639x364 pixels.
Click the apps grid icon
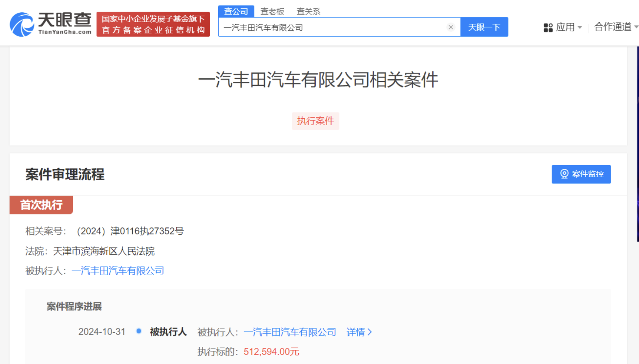pyautogui.click(x=548, y=28)
